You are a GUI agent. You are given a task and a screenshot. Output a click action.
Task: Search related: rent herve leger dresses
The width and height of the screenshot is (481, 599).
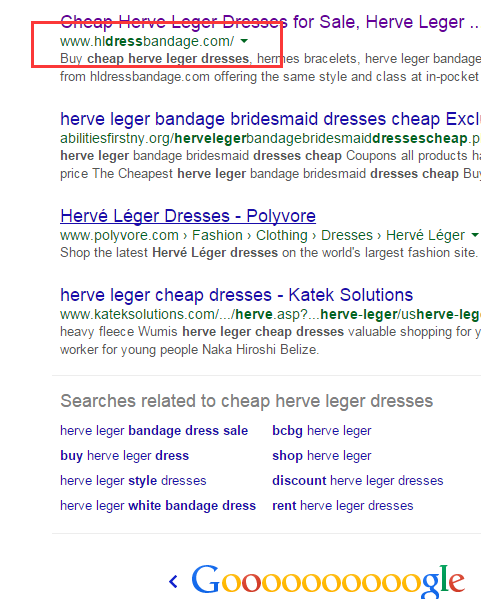[343, 505]
